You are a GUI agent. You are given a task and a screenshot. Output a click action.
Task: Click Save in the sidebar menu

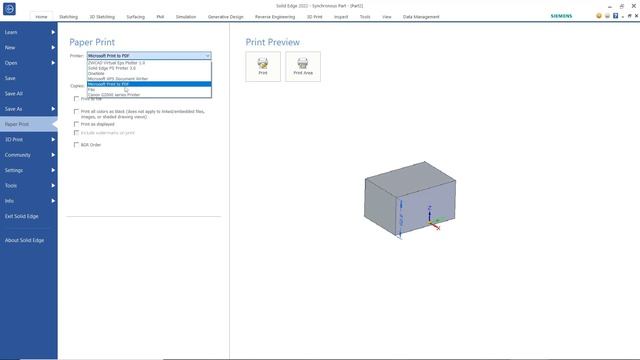tap(29, 78)
